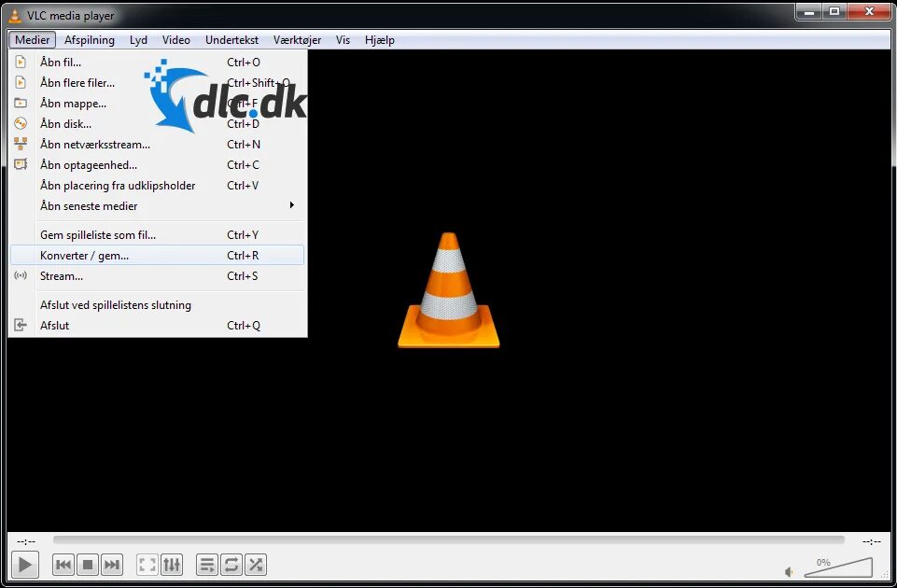Viewport: 897px width, 588px height.
Task: Click the Afslut exit icon
Action: coord(21,325)
